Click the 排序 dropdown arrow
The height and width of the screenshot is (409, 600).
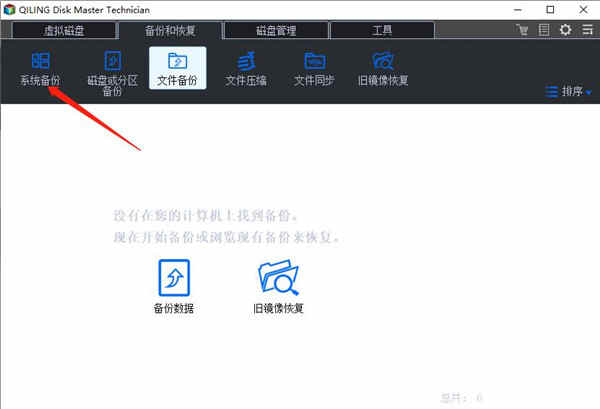[x=589, y=92]
